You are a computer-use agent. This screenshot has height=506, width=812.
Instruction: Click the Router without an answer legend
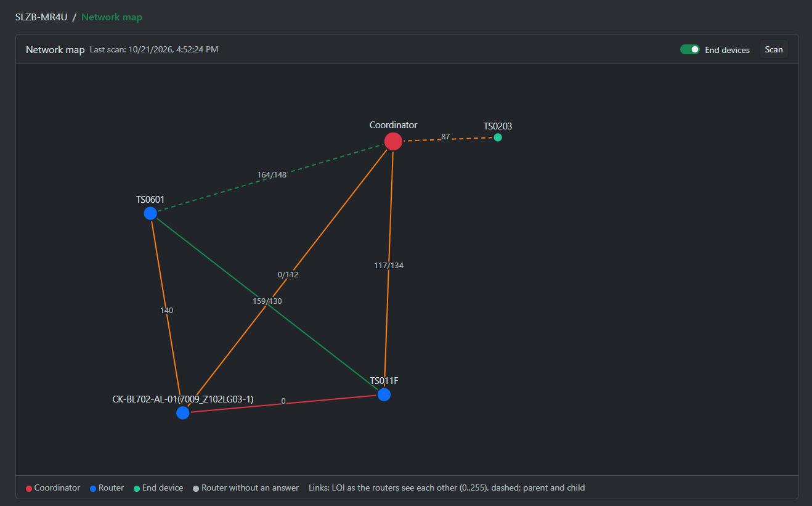[246, 488]
